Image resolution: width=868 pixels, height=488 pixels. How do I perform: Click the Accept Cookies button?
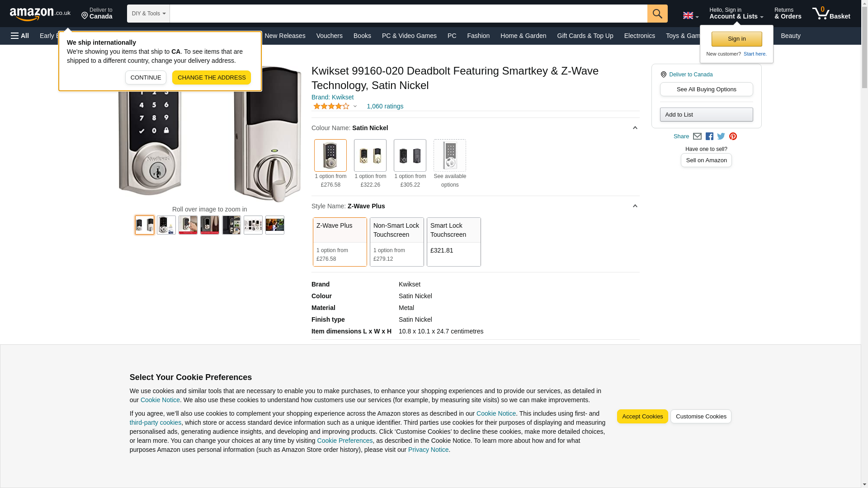[642, 417]
